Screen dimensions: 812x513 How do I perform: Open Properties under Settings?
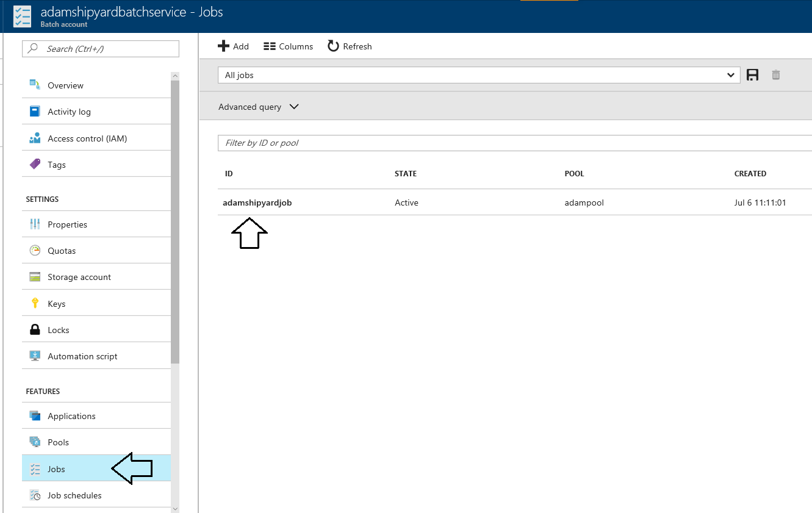point(96,224)
